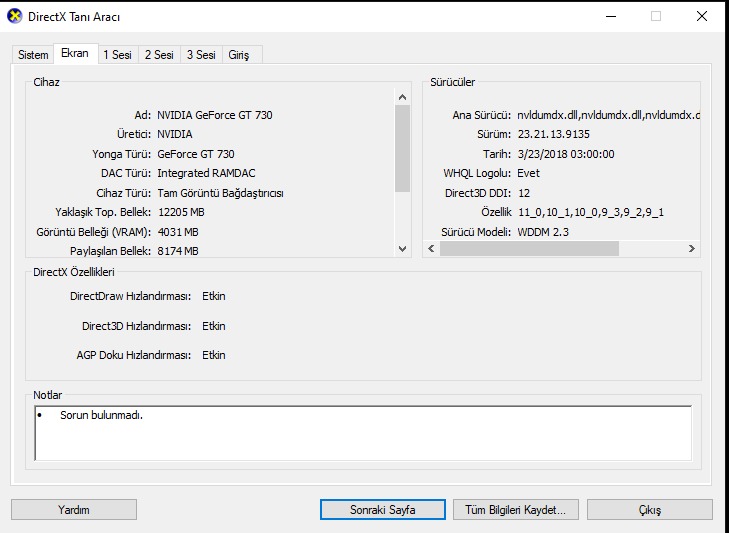The height and width of the screenshot is (533, 729).
Task: Click the Ana Sürücü value nvldumdx.dll
Action: tap(609, 115)
